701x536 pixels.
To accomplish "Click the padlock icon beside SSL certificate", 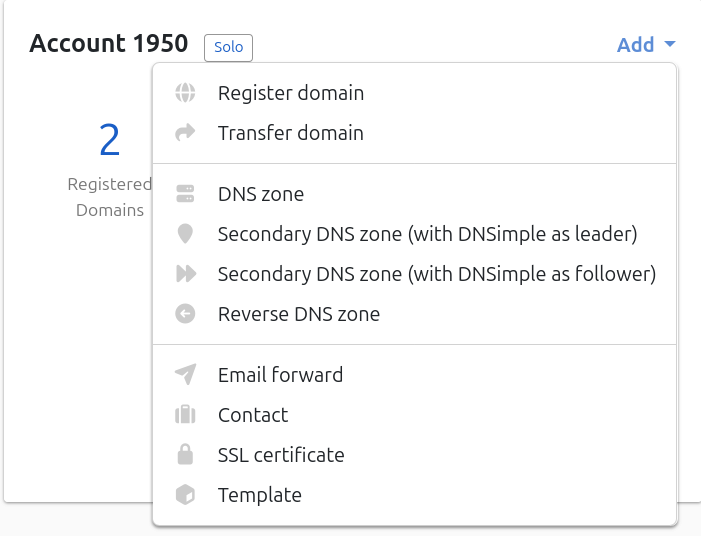I will 185,455.
